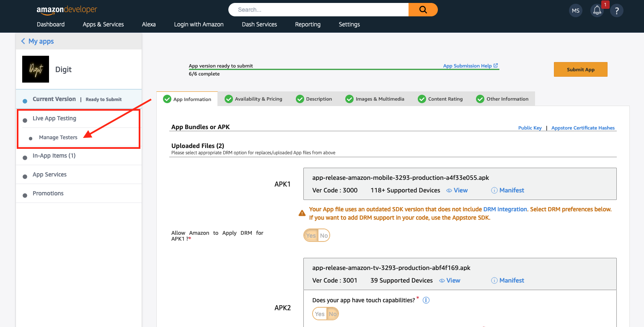Switch to the Other Information tab
644x327 pixels.
tap(502, 99)
